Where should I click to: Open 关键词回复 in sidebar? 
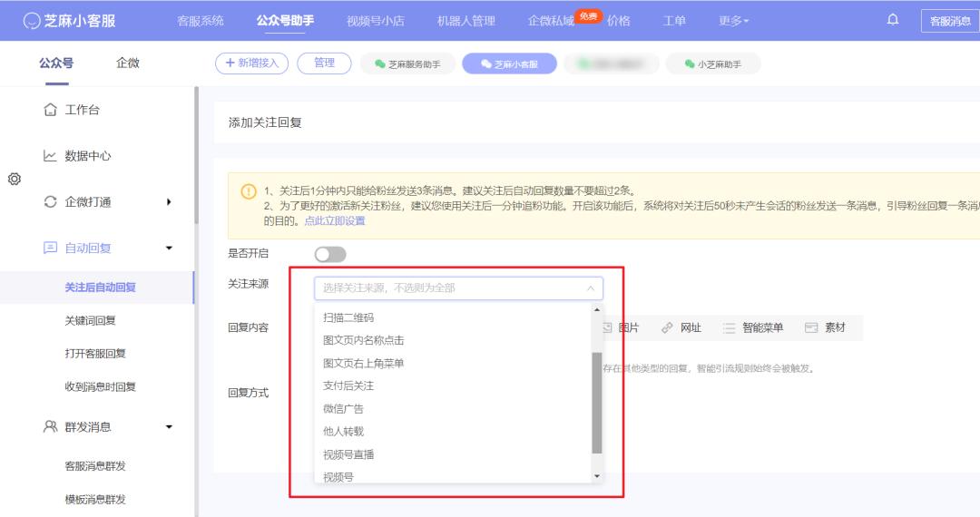pos(90,320)
